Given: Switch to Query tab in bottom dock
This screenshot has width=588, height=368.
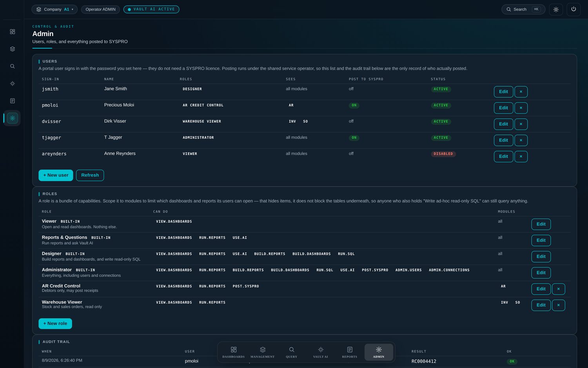Looking at the screenshot, I should tap(292, 352).
